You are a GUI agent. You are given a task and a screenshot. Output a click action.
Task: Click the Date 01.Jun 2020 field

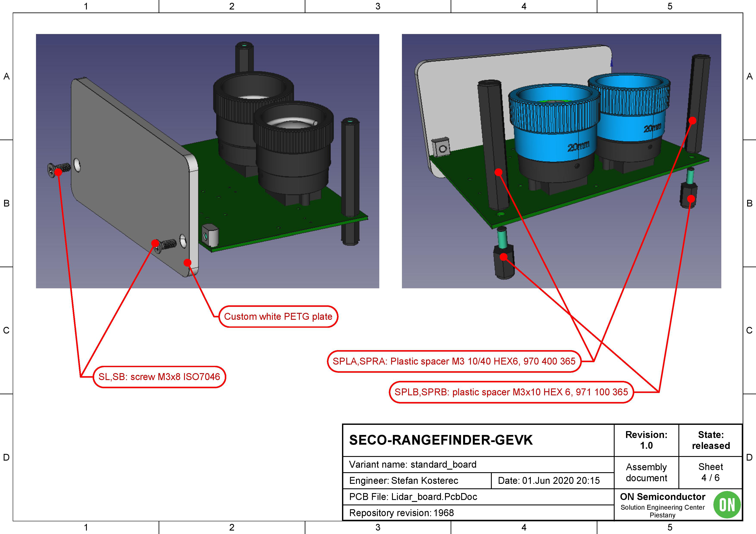pos(548,481)
